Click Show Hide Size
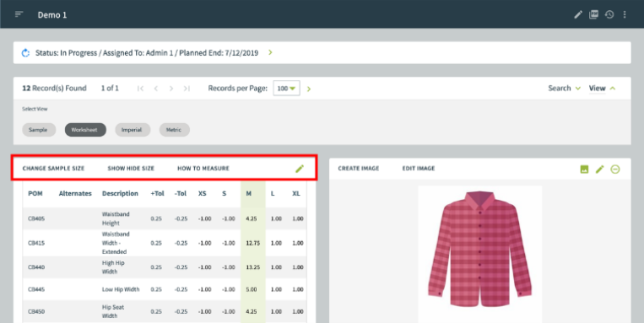This screenshot has width=644, height=323. pos(131,169)
